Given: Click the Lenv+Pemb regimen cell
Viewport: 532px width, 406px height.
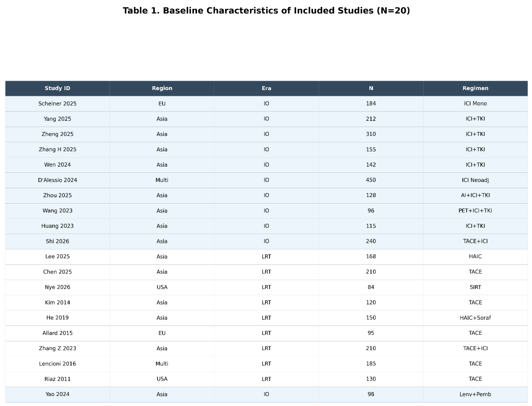Looking at the screenshot, I should 475,394.
